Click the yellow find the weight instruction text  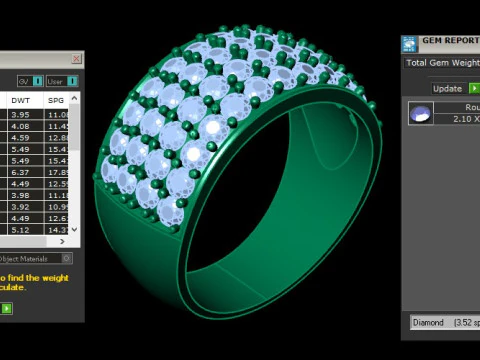34,282
